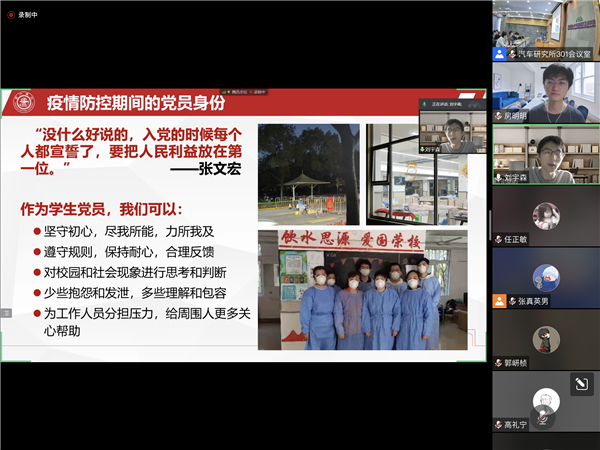This screenshot has width=600, height=450.
Task: Select 任正敏's avatar tile
Action: point(545,213)
